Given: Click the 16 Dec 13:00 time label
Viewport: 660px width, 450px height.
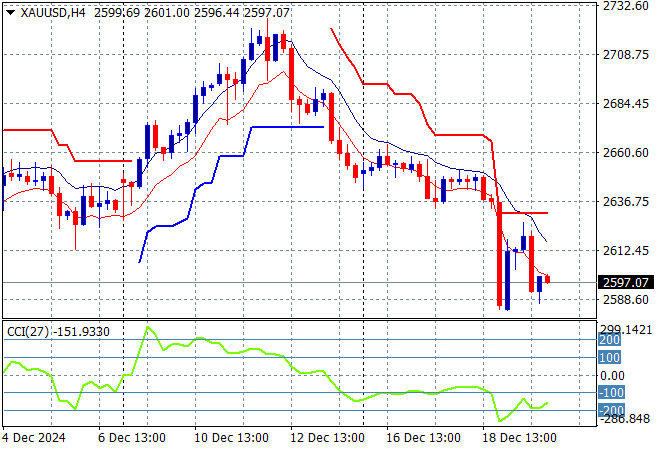Looking at the screenshot, I should 423,438.
